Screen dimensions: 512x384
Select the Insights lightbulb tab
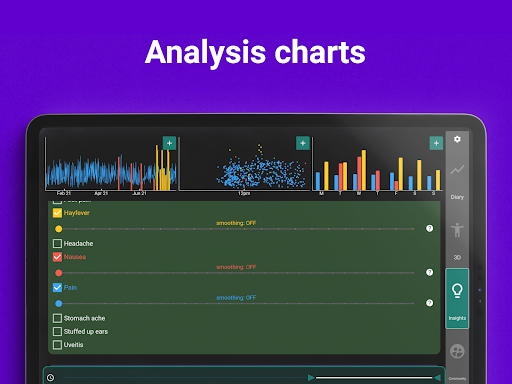(457, 299)
